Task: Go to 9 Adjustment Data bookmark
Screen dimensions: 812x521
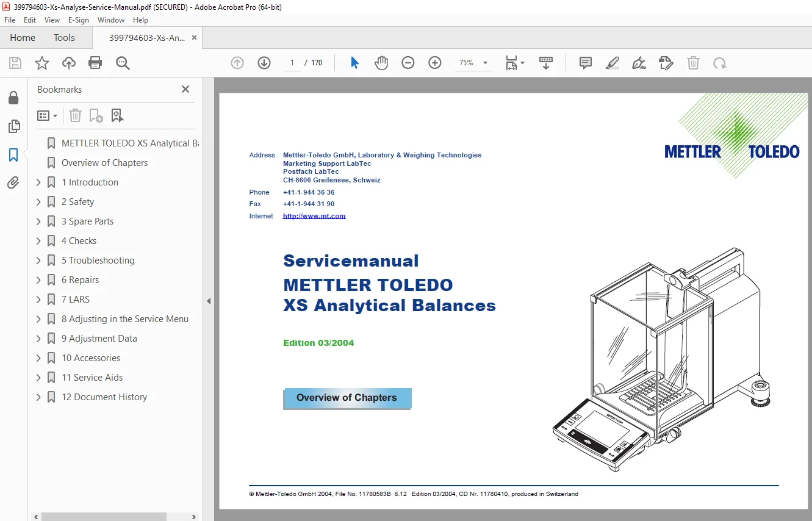Action: point(99,339)
